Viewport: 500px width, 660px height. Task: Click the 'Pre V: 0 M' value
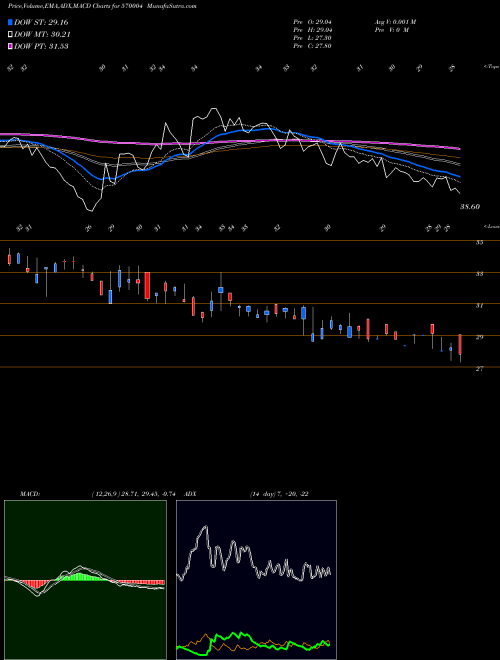[x=391, y=30]
